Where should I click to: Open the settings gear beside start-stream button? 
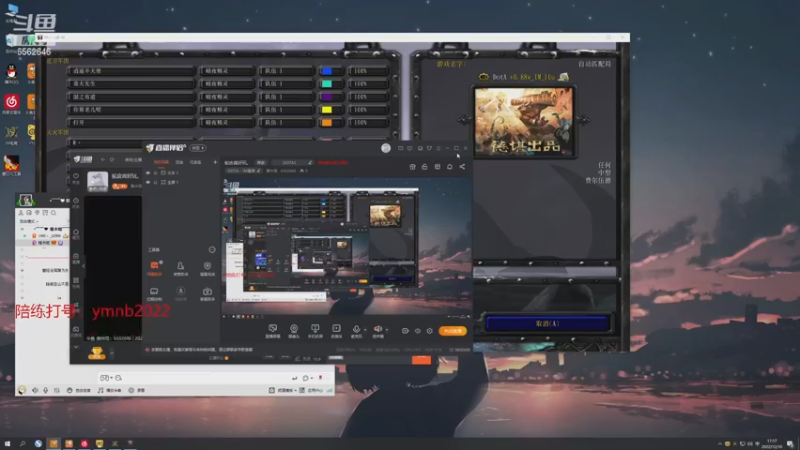click(430, 331)
